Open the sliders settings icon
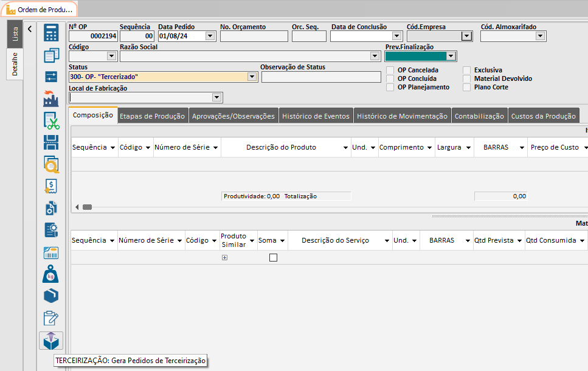 tap(51, 77)
